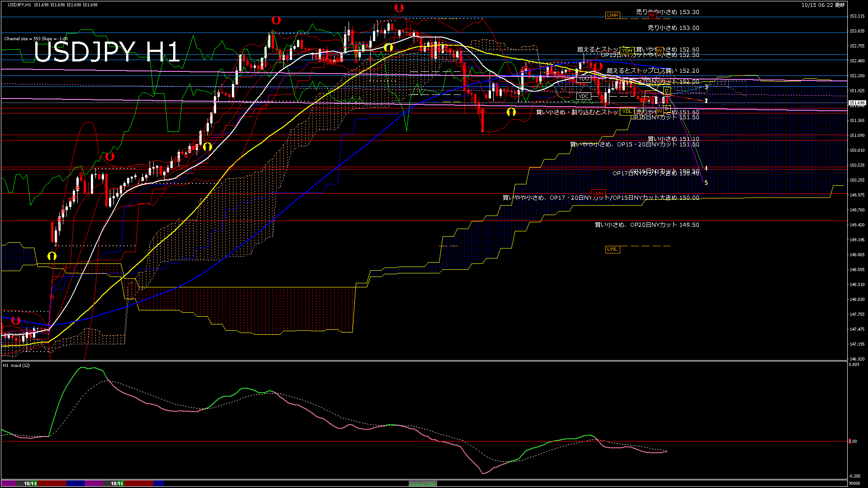Click the yellow YDL marker

coord(627,111)
